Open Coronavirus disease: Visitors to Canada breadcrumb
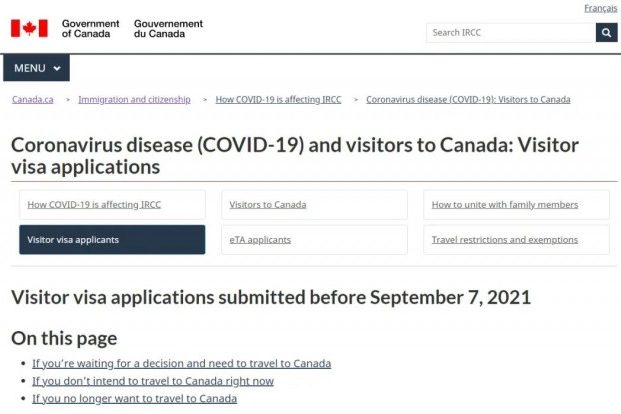Screen dimensions: 621x414 [x=468, y=100]
